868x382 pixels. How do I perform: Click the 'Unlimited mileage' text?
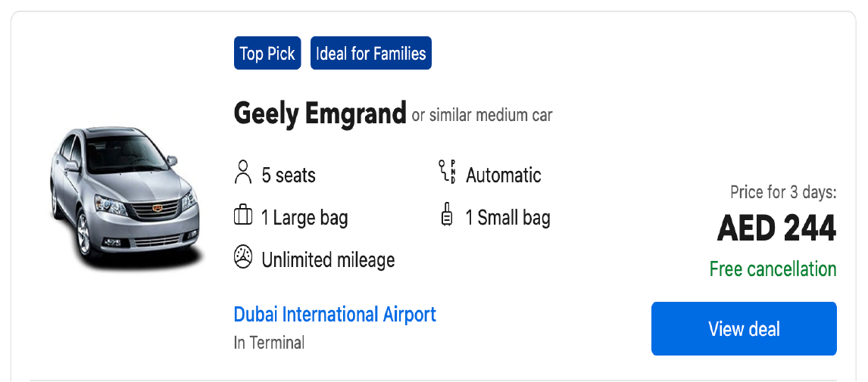coord(328,259)
